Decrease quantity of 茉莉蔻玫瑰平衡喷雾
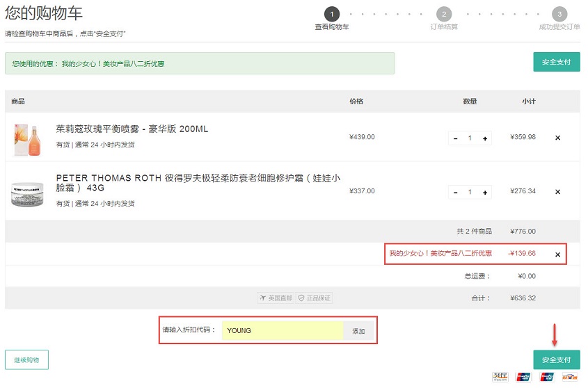 pyautogui.click(x=455, y=138)
